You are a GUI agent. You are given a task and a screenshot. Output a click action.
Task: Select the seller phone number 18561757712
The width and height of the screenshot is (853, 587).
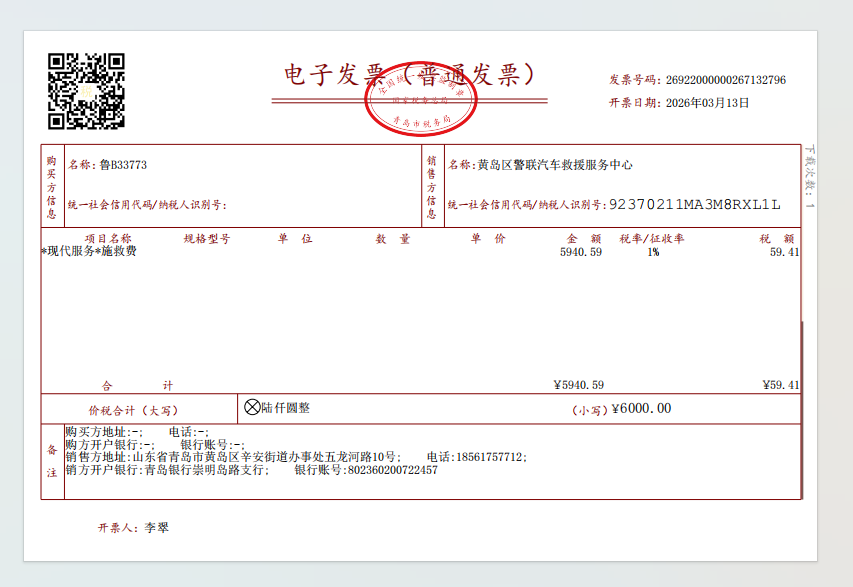[x=488, y=457]
